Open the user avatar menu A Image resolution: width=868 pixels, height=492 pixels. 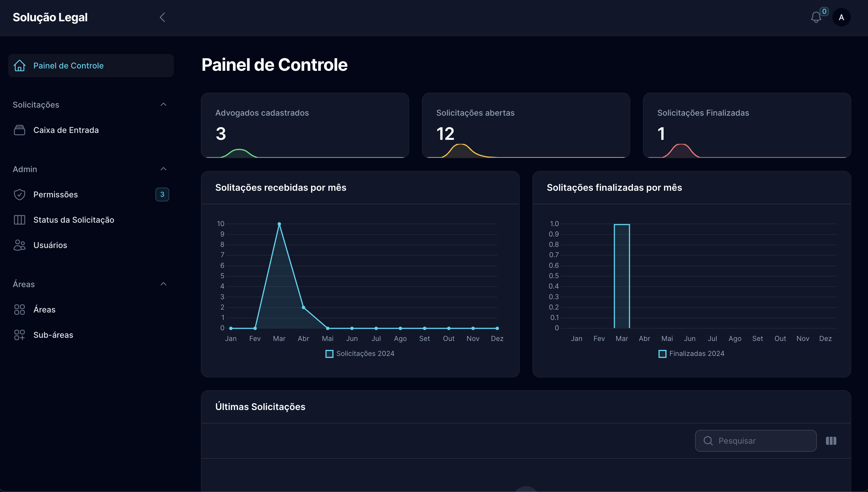pyautogui.click(x=841, y=17)
